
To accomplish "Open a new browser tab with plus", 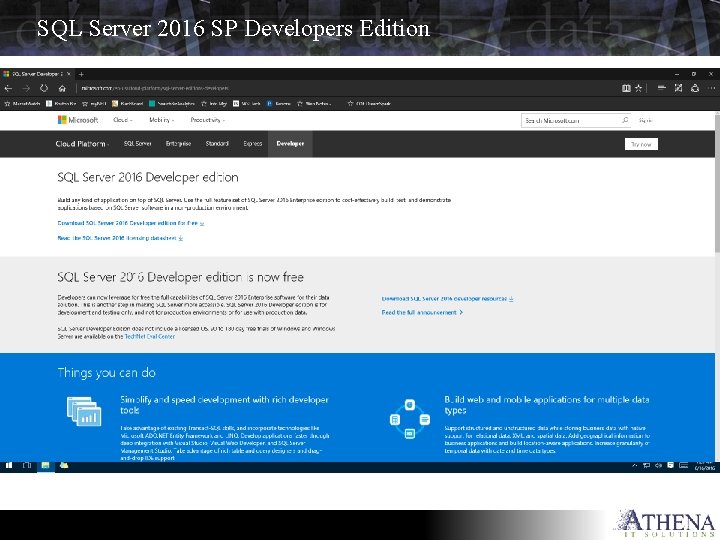I will pos(81,74).
